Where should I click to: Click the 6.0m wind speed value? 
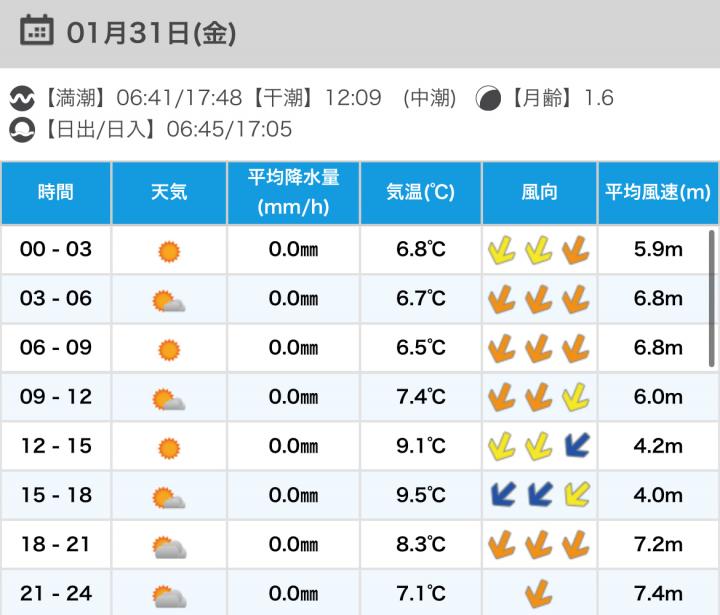click(658, 397)
